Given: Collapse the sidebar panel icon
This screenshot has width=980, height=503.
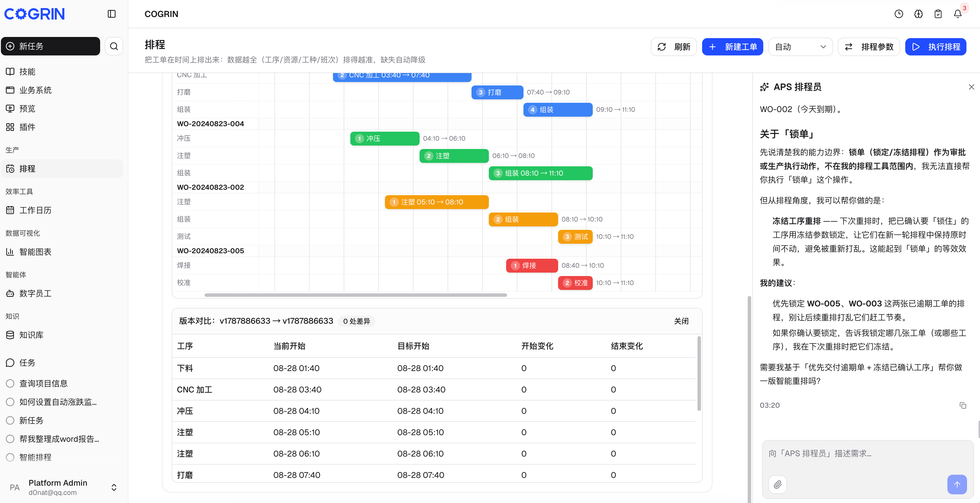Looking at the screenshot, I should (x=111, y=14).
